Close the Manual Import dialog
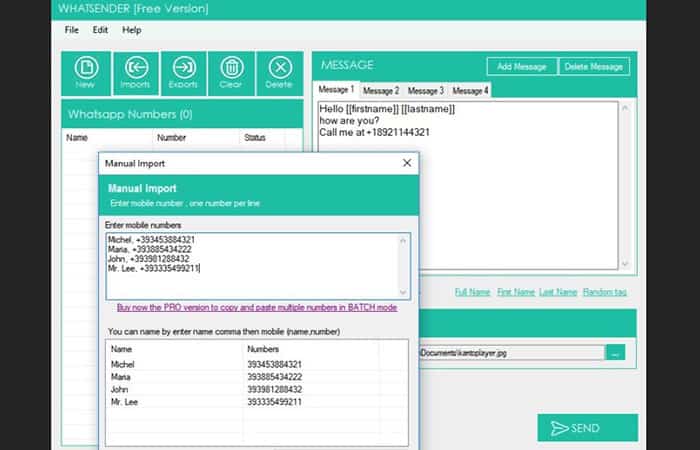 tap(407, 163)
